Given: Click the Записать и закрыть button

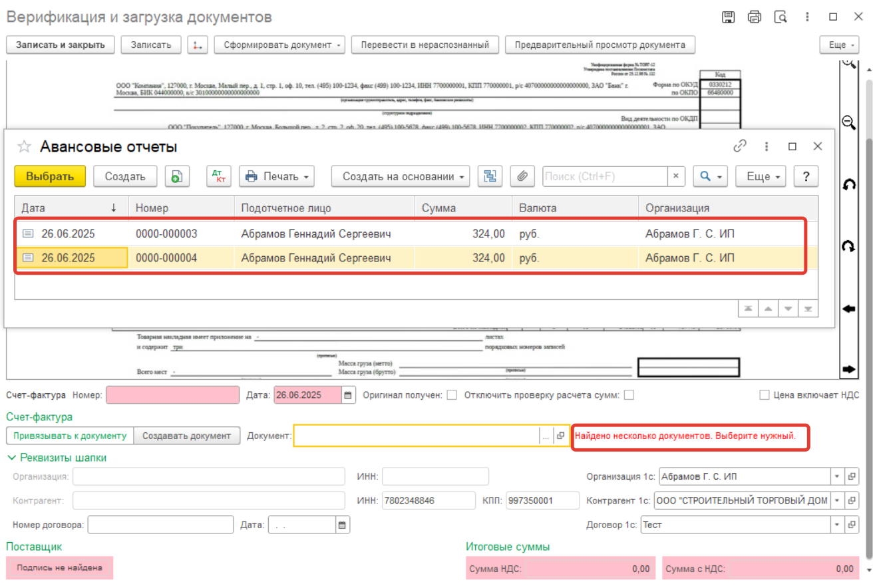Looking at the screenshot, I should click(x=61, y=45).
